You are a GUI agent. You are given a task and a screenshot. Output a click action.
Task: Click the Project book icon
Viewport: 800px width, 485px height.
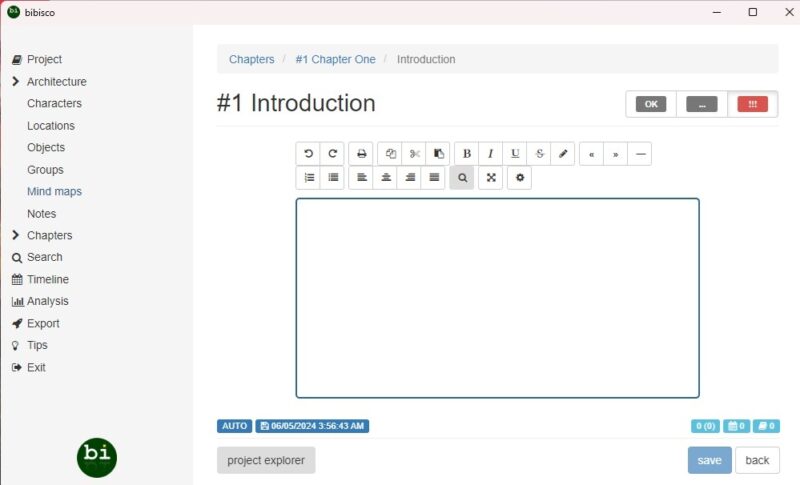[16, 60]
